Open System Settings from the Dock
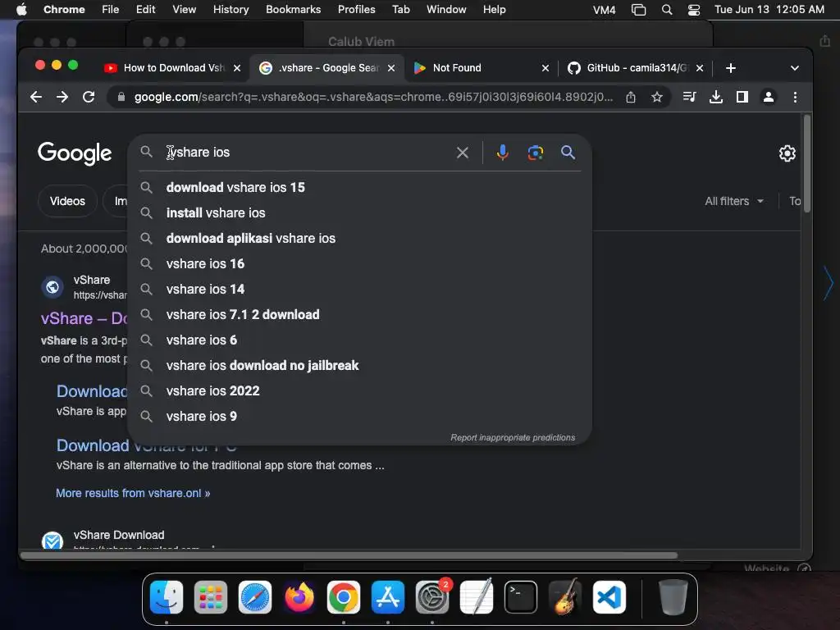This screenshot has height=630, width=840. (432, 597)
